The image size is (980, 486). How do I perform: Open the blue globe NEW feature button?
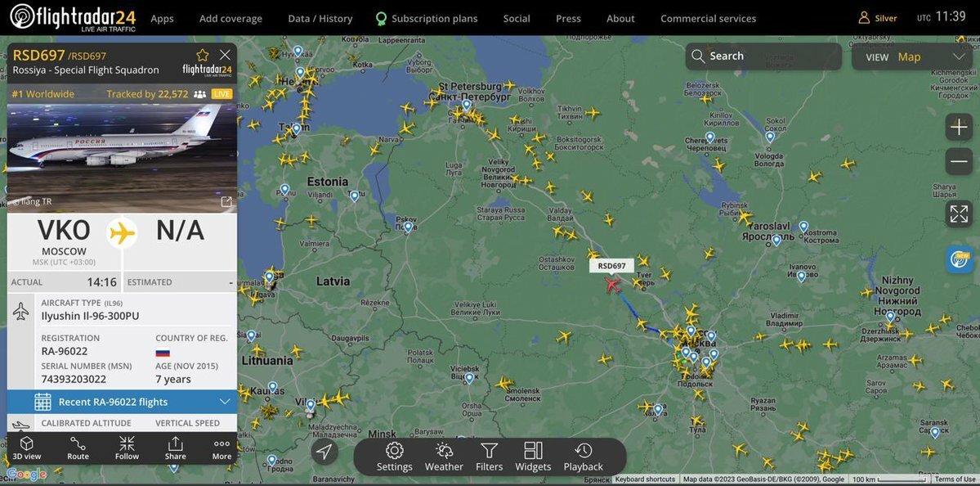click(959, 259)
